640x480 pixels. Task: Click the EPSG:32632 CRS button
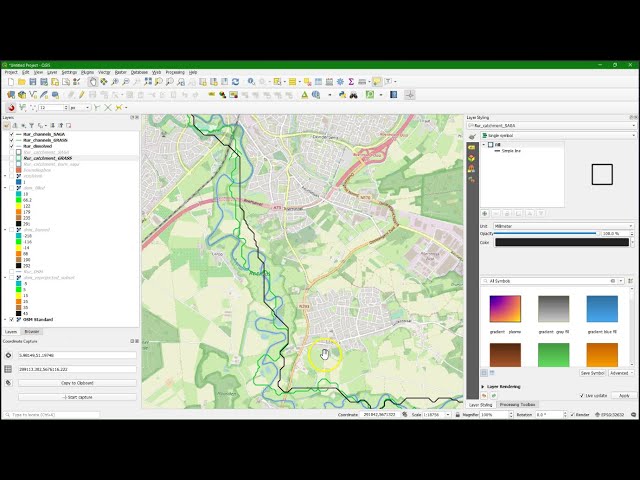pos(611,415)
